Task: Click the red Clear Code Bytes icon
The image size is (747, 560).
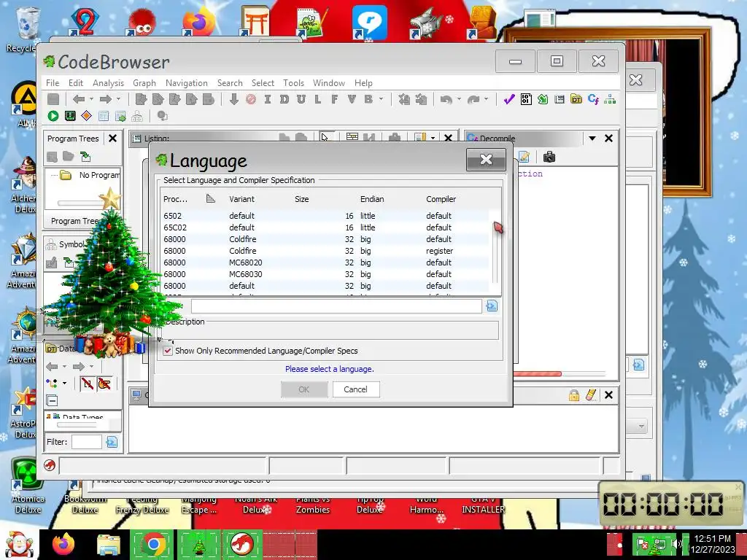Action: pos(251,99)
